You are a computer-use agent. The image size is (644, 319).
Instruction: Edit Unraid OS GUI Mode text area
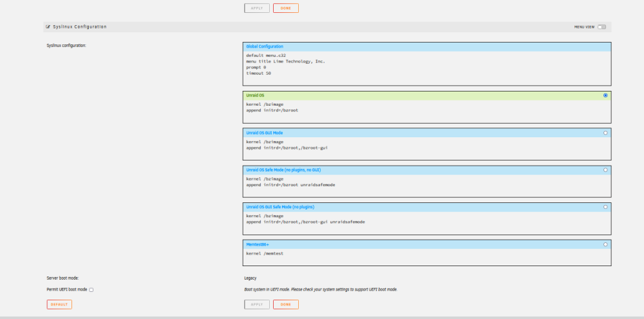(427, 148)
